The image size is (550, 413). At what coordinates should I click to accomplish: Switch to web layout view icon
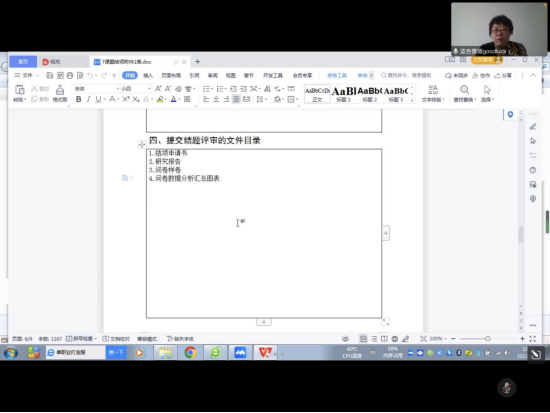(395, 339)
